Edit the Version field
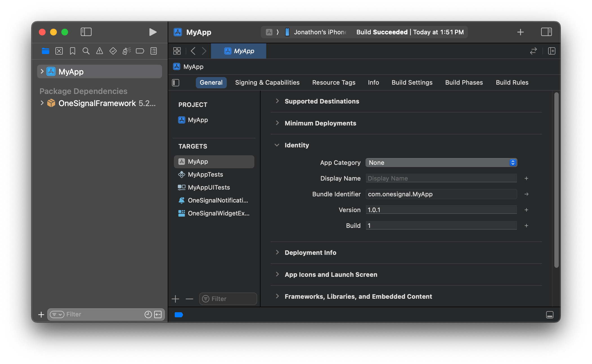This screenshot has height=364, width=592. [441, 210]
